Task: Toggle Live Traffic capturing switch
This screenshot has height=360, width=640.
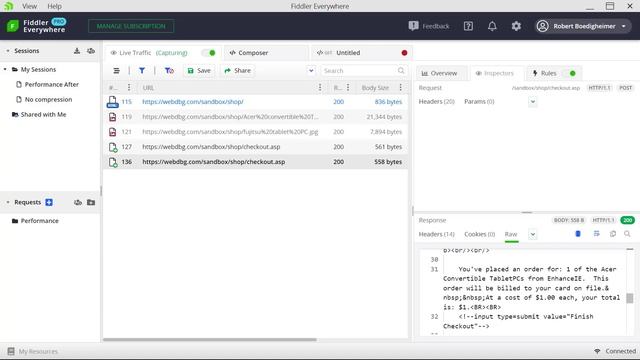Action: point(209,53)
